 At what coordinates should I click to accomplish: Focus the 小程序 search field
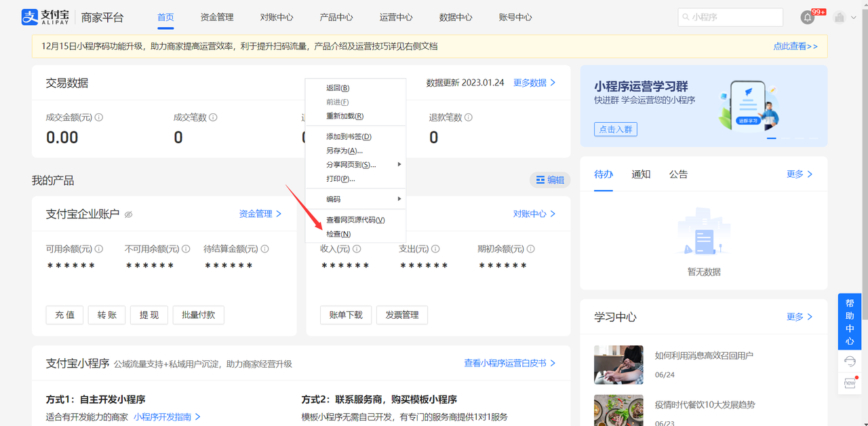730,17
